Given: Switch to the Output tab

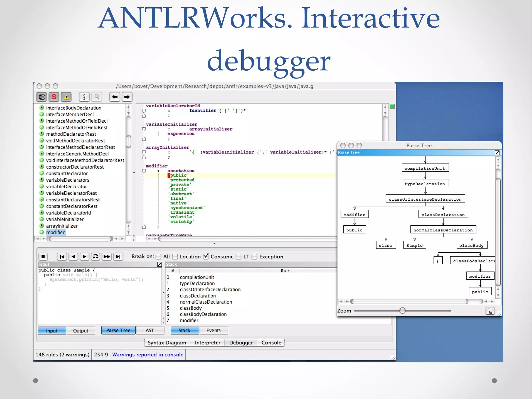Looking at the screenshot, I should [x=81, y=331].
